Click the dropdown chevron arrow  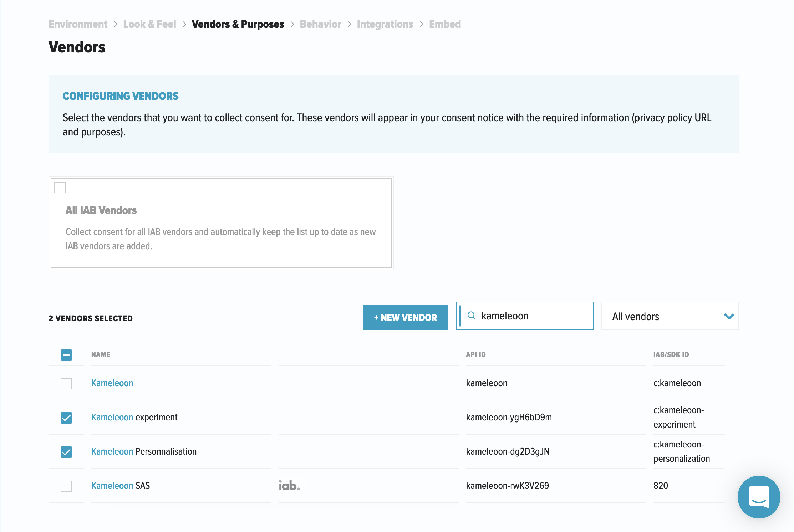(x=729, y=316)
